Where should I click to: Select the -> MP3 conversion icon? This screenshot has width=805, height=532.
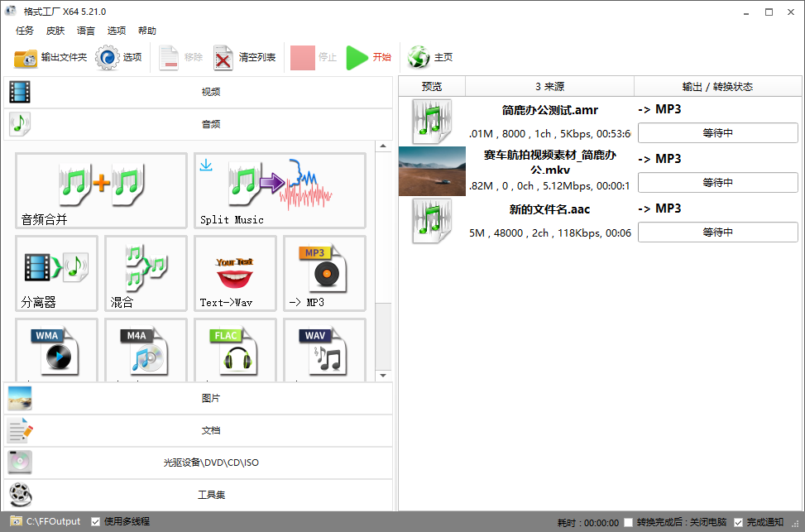point(324,273)
